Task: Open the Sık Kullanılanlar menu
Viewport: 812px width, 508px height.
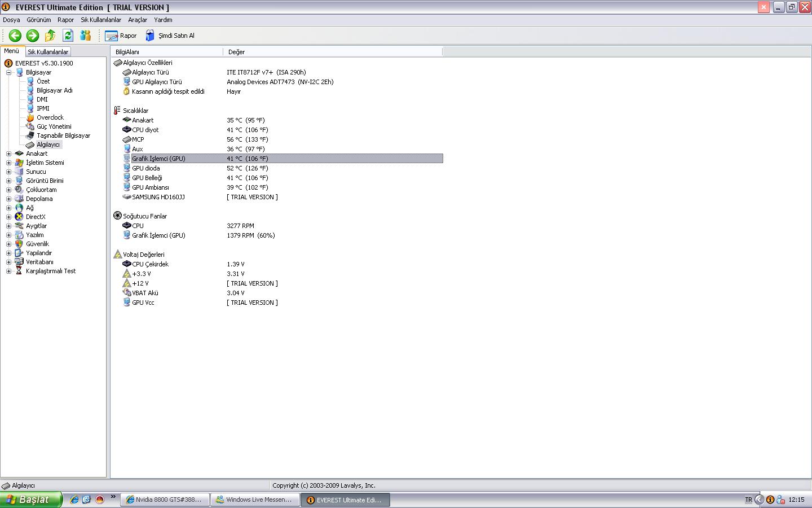Action: tap(101, 20)
